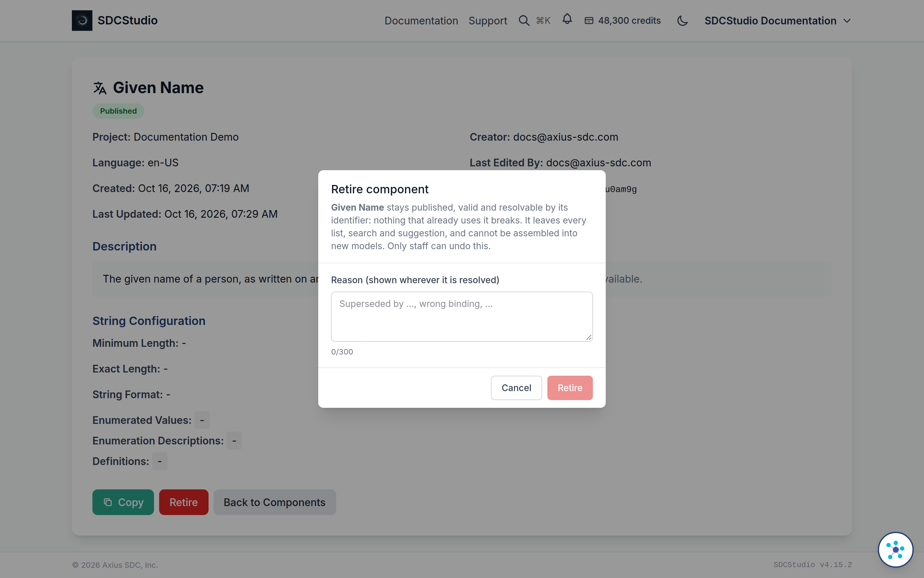Toggle dark mode moon icon
This screenshot has height=578, width=924.
point(682,21)
